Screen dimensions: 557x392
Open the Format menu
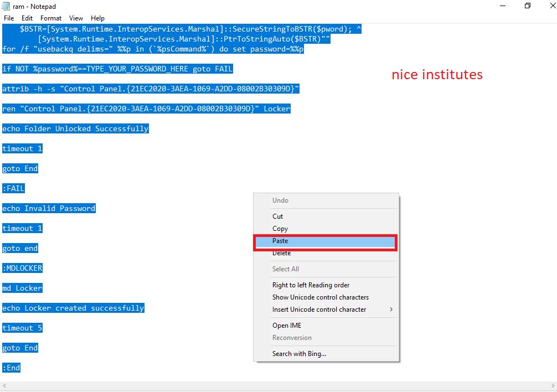[x=51, y=18]
